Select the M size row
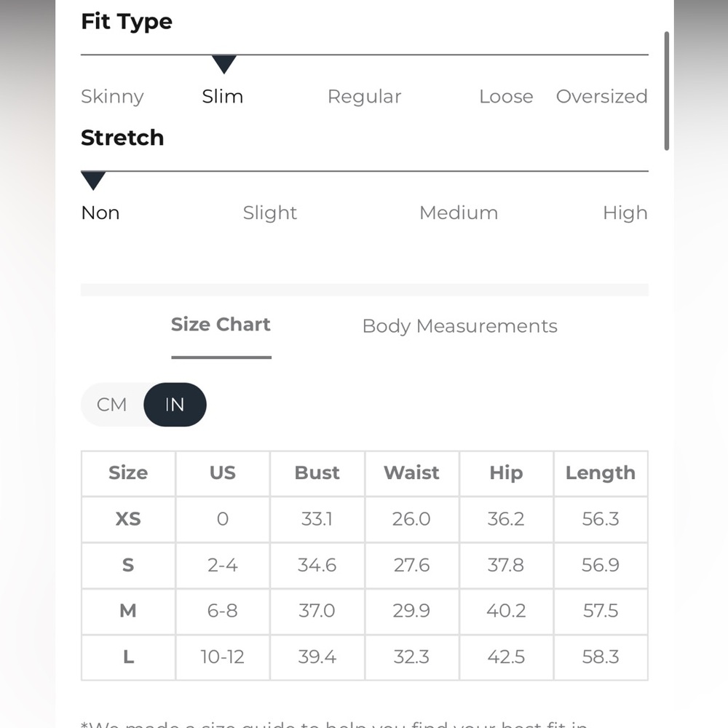This screenshot has height=728, width=728. (x=365, y=611)
